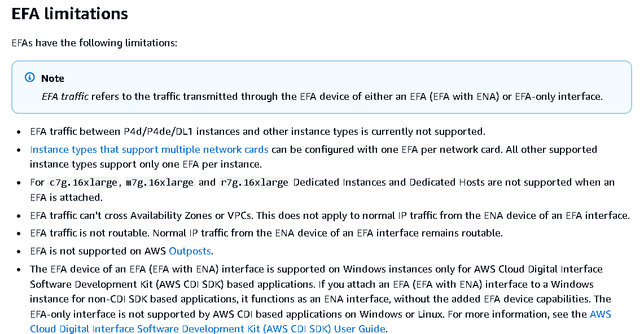Click the r7g.16xlarge code snippet
This screenshot has height=334, width=644.
tap(254, 183)
